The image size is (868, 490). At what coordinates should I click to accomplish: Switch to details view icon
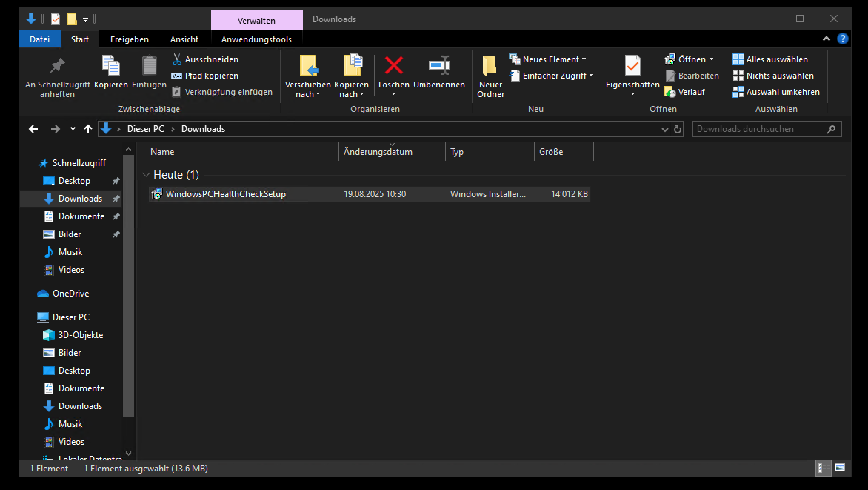823,469
